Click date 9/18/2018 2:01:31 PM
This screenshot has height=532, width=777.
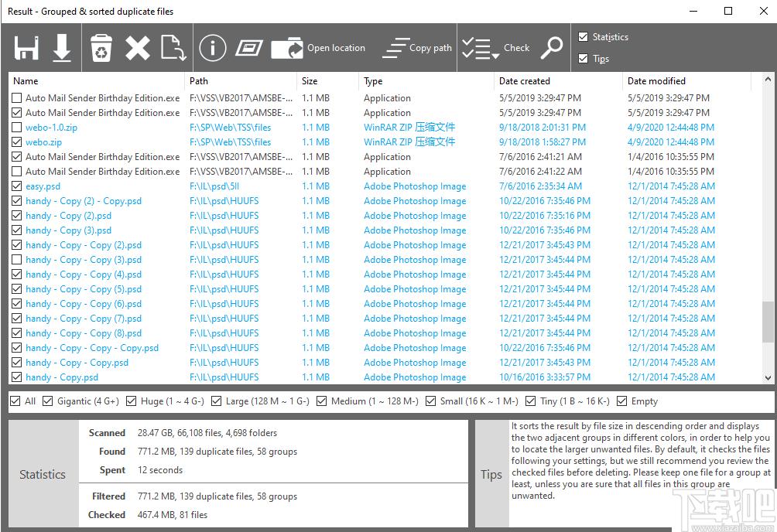point(543,128)
